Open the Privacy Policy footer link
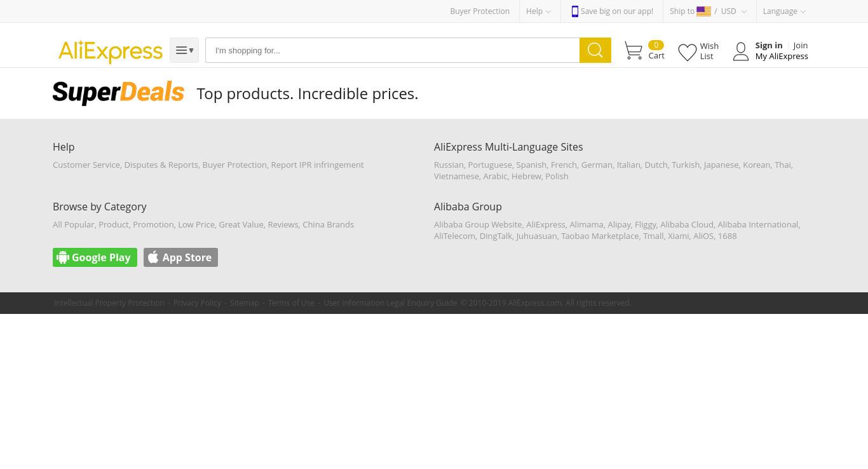This screenshot has height=469, width=868. (197, 303)
